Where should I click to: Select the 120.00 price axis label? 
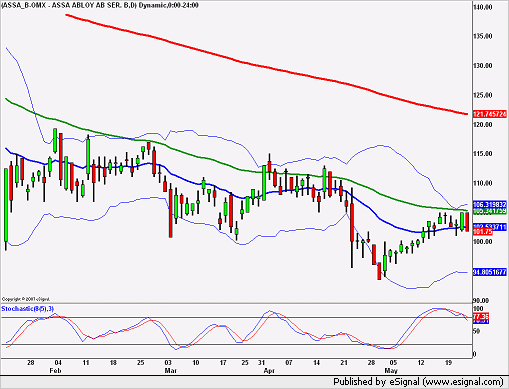click(x=483, y=125)
